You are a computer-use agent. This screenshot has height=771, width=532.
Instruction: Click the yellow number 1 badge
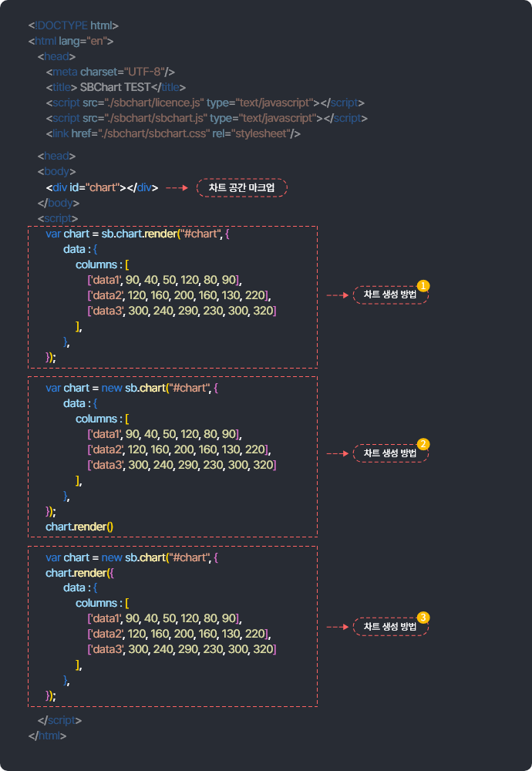pos(423,286)
